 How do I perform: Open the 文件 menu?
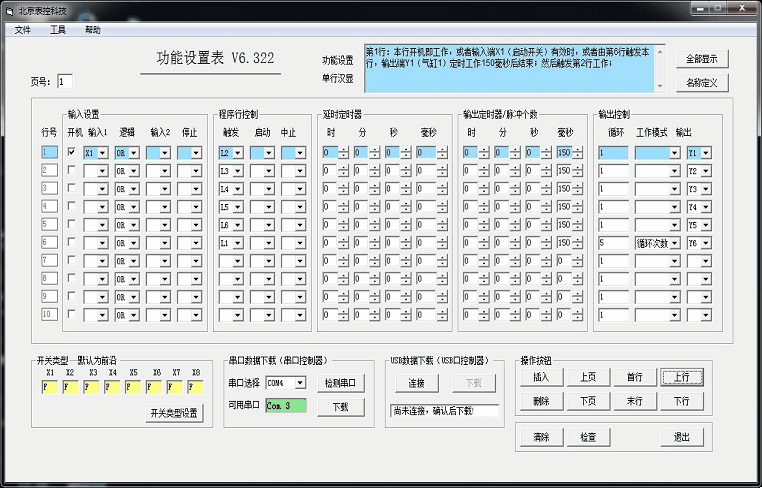pos(22,30)
